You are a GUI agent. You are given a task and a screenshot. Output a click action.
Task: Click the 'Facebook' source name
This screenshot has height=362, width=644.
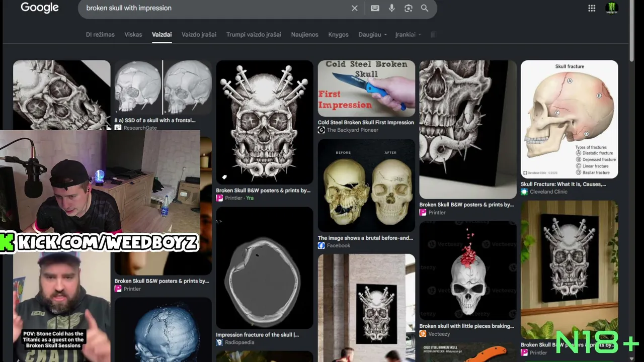click(x=339, y=245)
